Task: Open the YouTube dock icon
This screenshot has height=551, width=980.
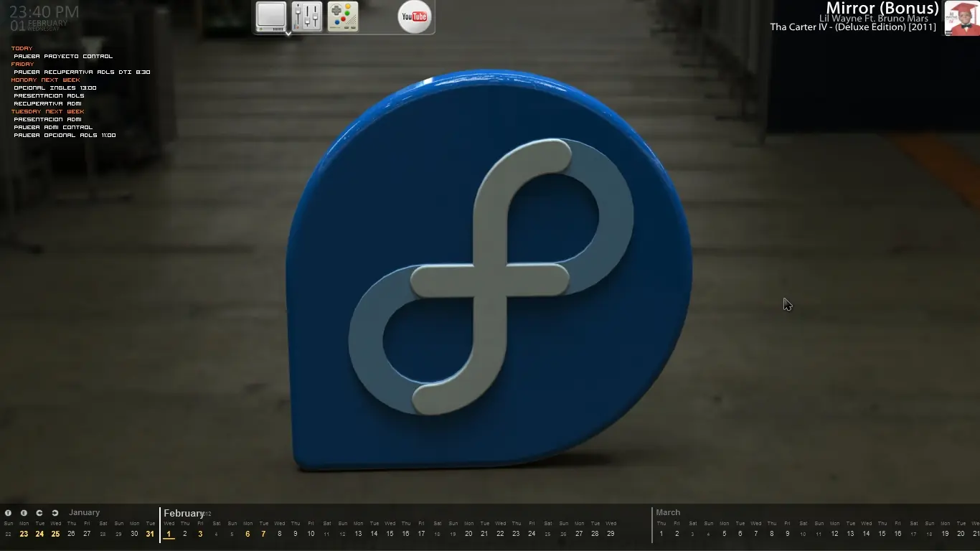Action: (x=415, y=17)
